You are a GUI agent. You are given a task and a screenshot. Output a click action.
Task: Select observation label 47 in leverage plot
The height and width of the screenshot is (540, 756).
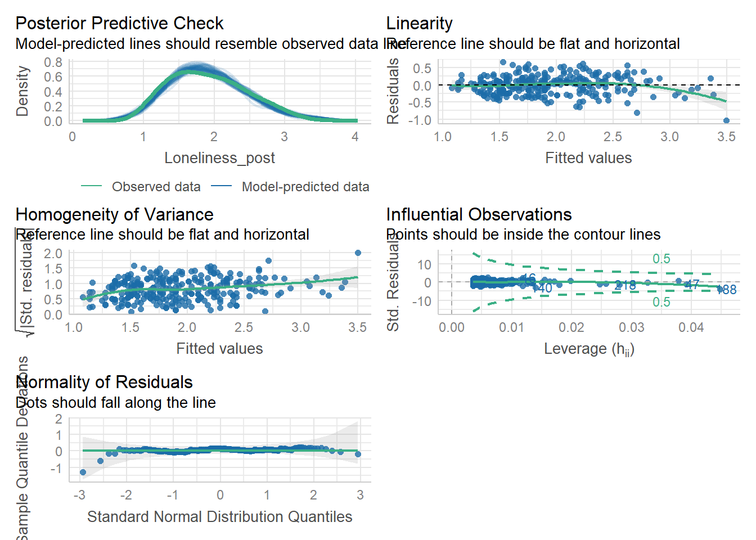coord(692,285)
